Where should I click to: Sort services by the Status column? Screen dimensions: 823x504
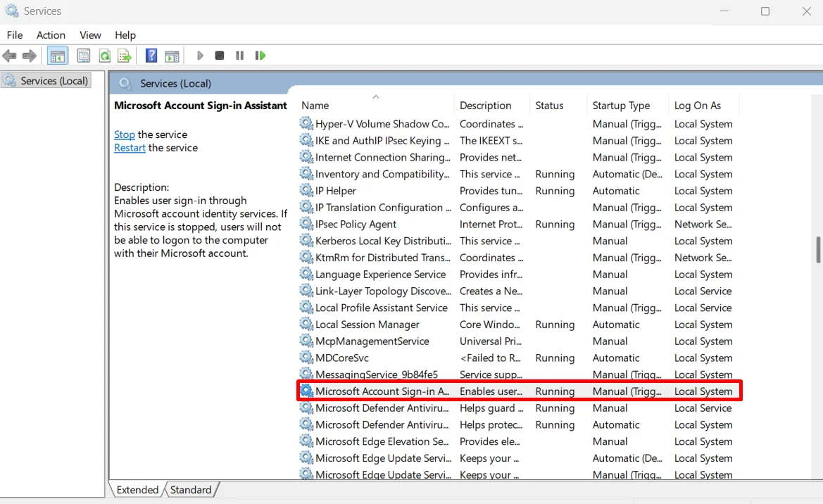tap(549, 105)
